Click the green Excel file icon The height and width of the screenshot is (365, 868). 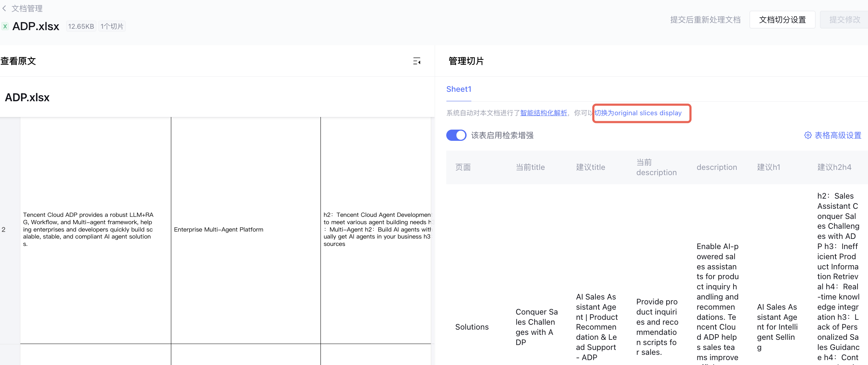point(5,26)
